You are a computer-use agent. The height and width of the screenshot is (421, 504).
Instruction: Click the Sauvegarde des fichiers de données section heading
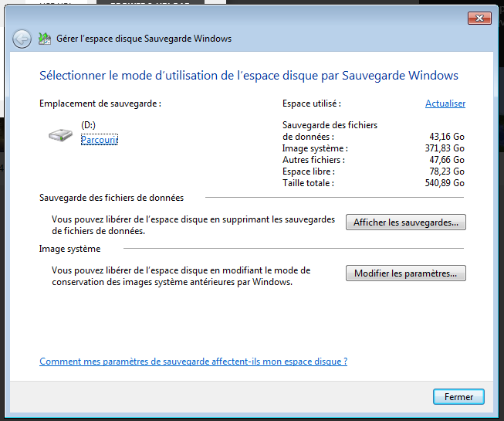tap(111, 198)
